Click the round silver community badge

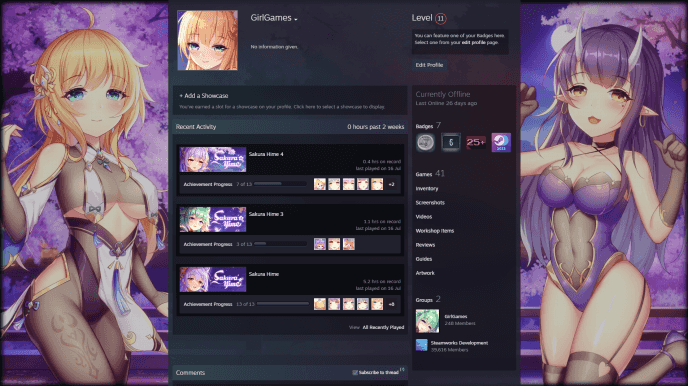(x=425, y=143)
